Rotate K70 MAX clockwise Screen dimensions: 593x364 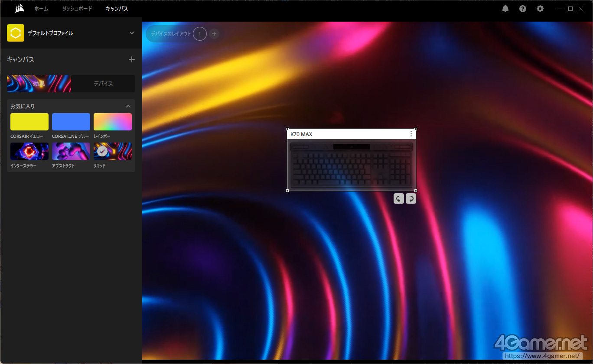(411, 198)
